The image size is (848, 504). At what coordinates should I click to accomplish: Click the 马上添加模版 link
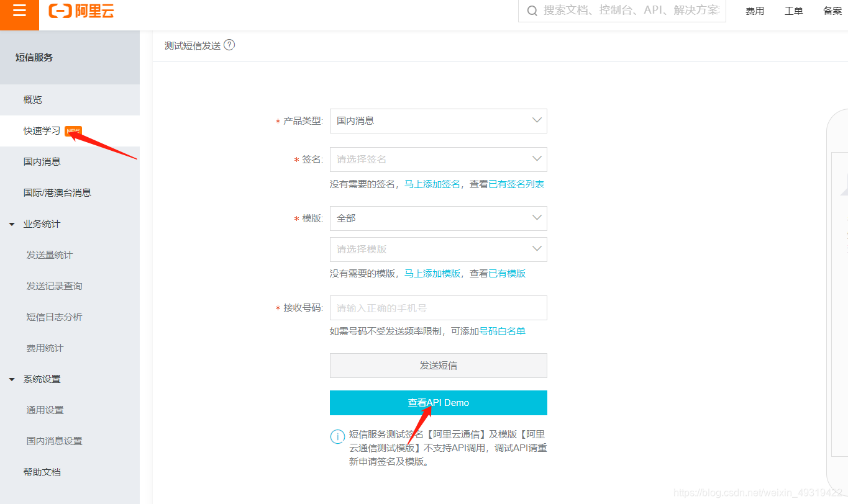pyautogui.click(x=432, y=274)
